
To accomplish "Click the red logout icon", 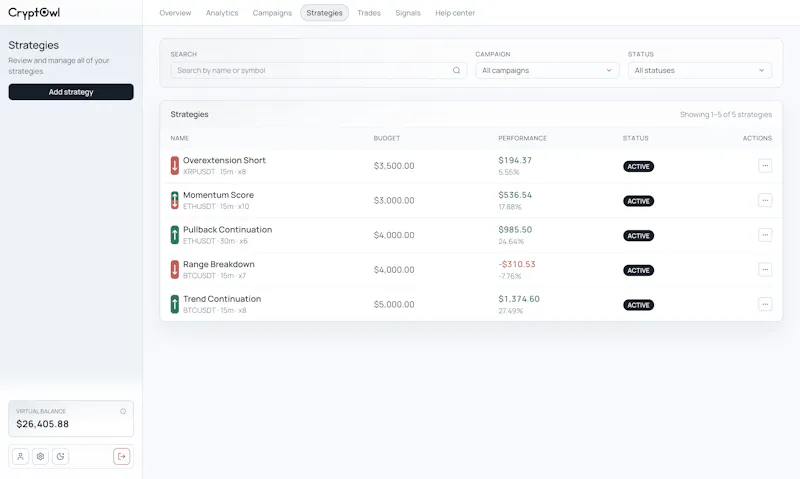I will point(121,457).
